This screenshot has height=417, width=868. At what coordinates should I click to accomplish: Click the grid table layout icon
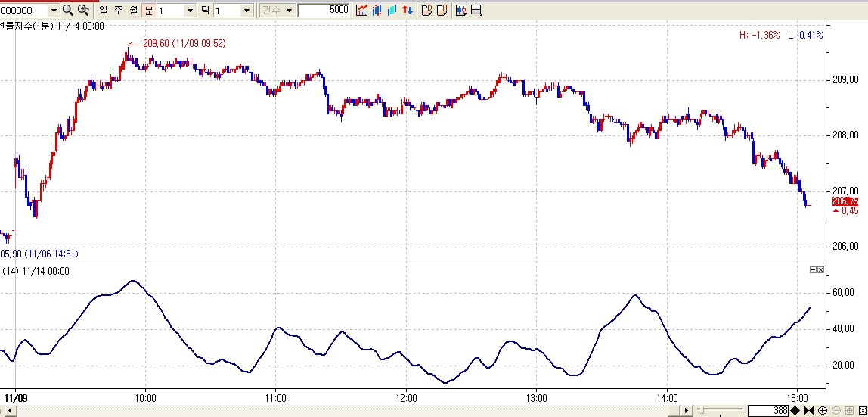coord(476,10)
